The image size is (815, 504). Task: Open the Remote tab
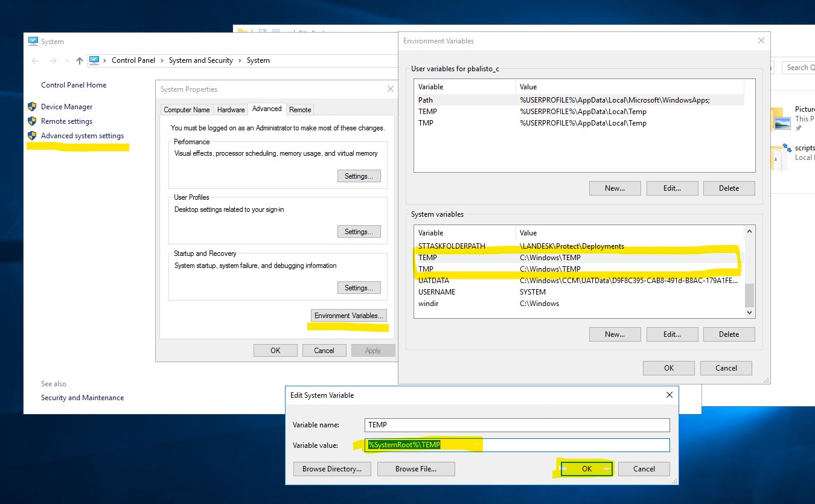click(300, 110)
